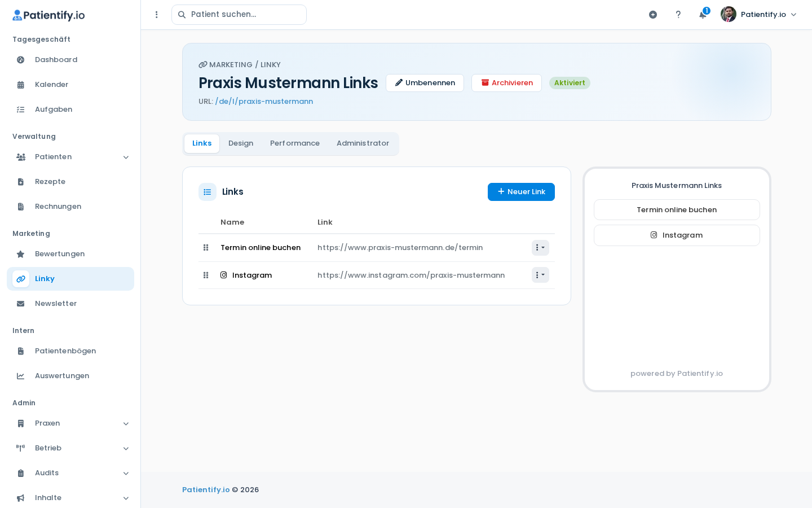Open the Patientify.io account dropdown
The height and width of the screenshot is (508, 812).
759,15
